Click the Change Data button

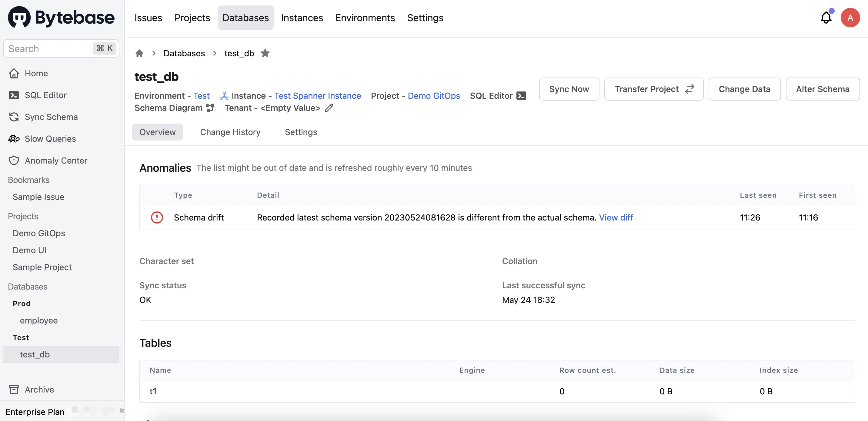(744, 89)
